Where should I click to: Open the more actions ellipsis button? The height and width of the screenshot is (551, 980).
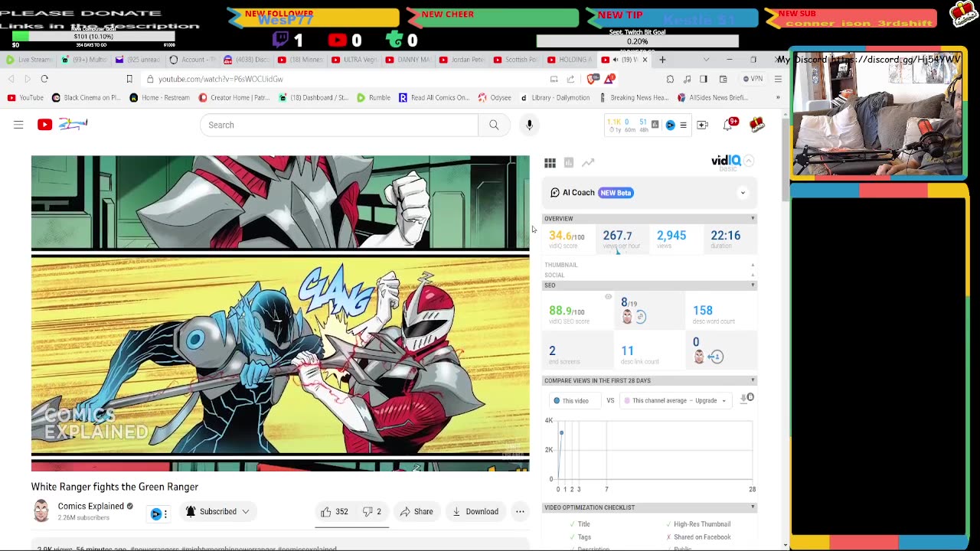(x=520, y=511)
